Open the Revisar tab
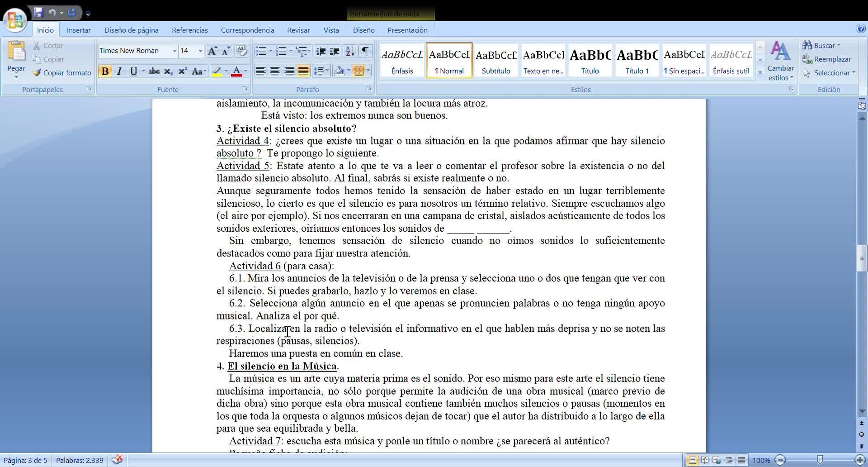 [x=298, y=30]
